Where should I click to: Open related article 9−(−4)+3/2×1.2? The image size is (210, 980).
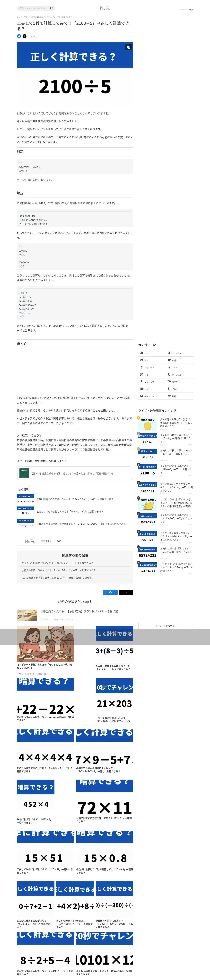click(x=58, y=570)
